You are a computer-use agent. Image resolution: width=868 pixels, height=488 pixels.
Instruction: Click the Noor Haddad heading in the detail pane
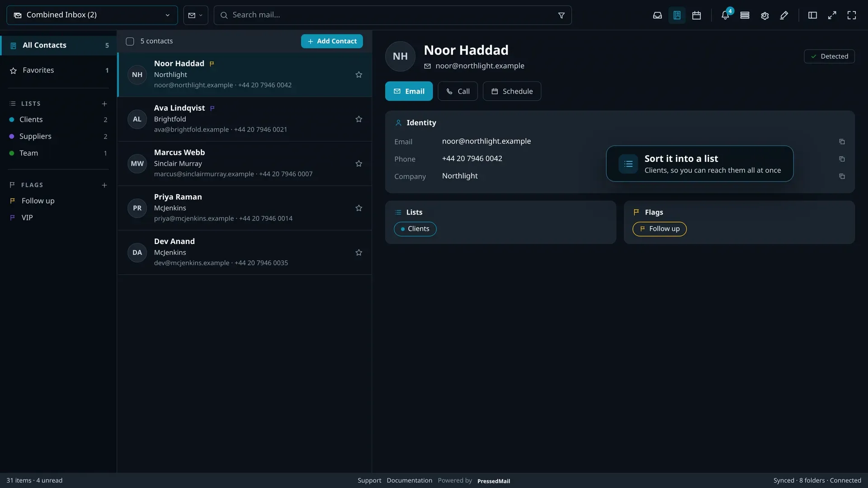point(466,50)
